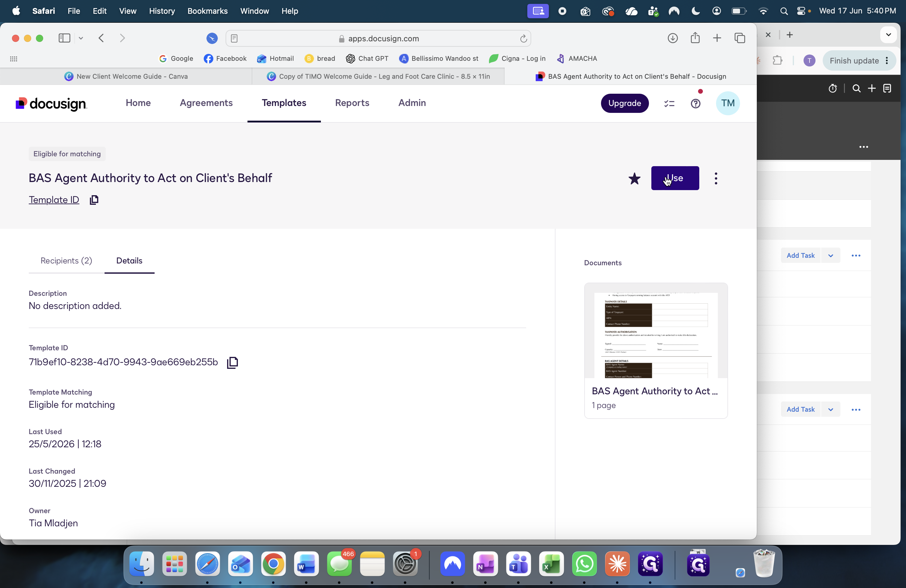Toggle the favorite star for this template
Viewport: 906px width, 588px height.
pos(634,178)
